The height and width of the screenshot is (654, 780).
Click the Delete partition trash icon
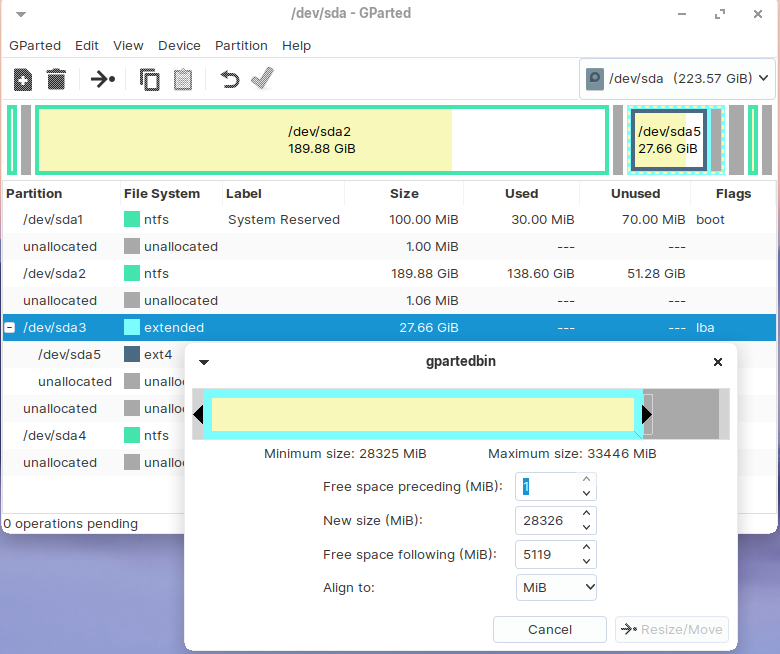click(56, 80)
